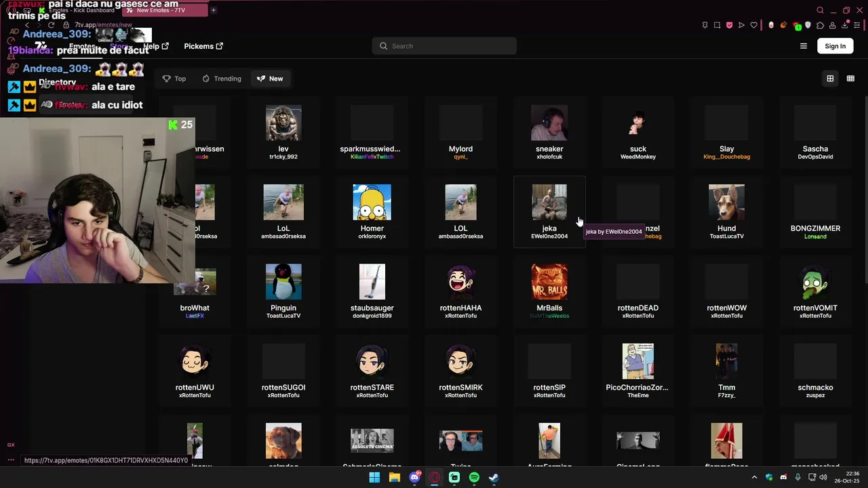Open the rottenVOMIT emote
Viewport: 868px width, 488px height.
[x=815, y=282]
